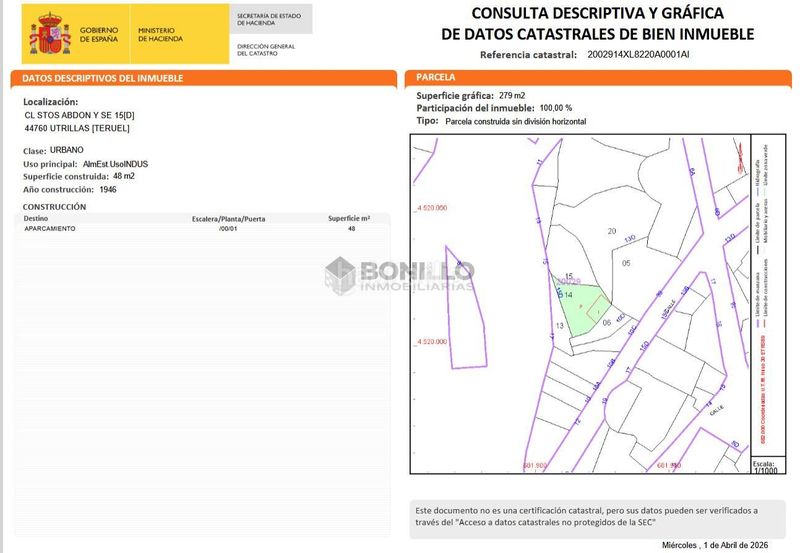
Task: Click the 'Destino' column header
Action: (36, 218)
